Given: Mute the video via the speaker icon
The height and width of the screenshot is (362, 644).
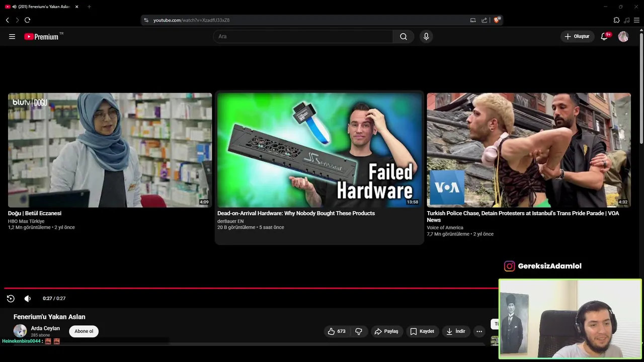Looking at the screenshot, I should (28, 298).
